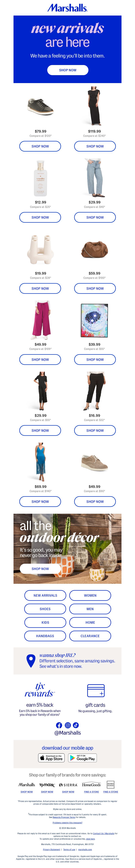Tap the Download on the App Store badge
Image resolution: width=135 pixels, height=868 pixels.
pyautogui.click(x=51, y=758)
